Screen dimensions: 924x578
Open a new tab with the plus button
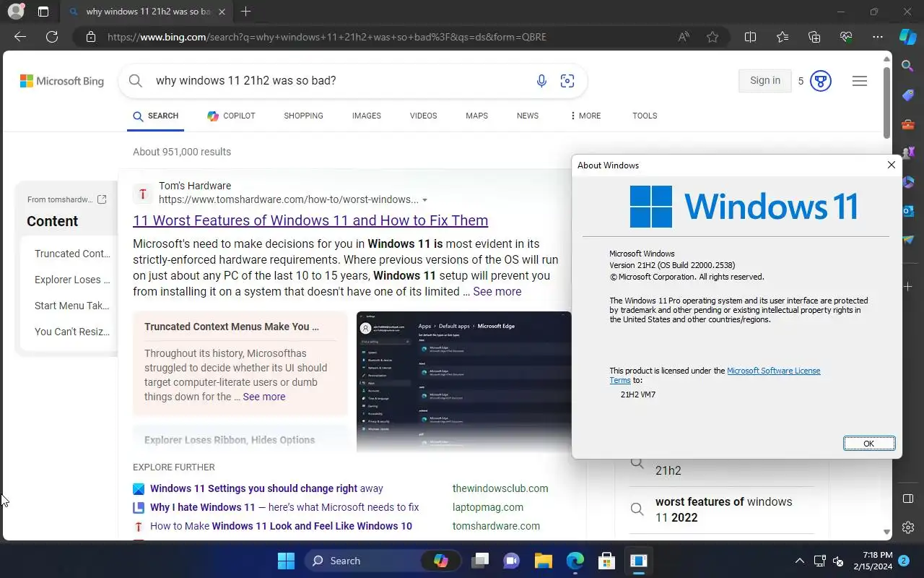(x=245, y=12)
